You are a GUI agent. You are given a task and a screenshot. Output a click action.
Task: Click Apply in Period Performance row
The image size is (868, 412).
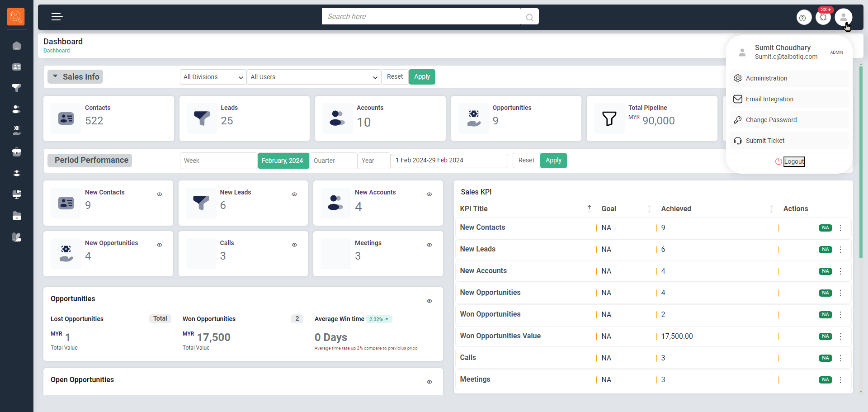(553, 161)
